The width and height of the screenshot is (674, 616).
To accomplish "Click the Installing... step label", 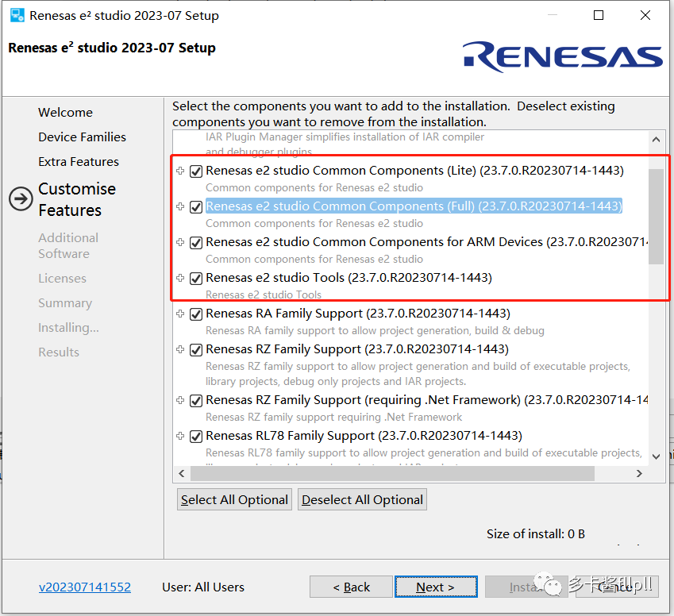I will pos(69,328).
